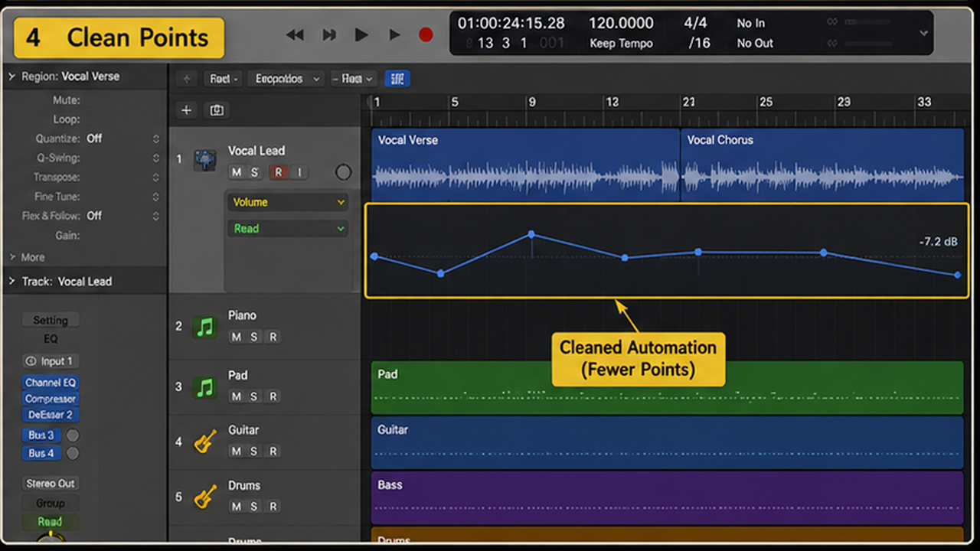The image size is (980, 551).
Task: Click the duplicate track icon beside plus
Action: click(x=217, y=110)
